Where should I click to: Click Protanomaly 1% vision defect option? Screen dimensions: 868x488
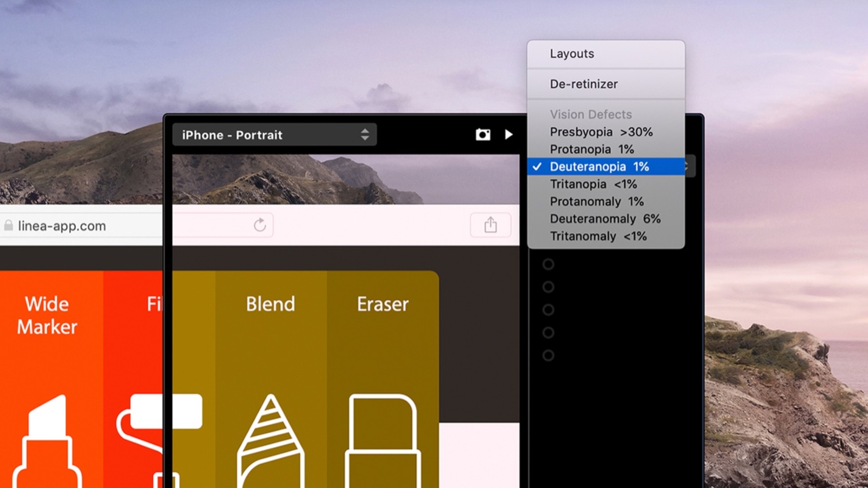597,201
